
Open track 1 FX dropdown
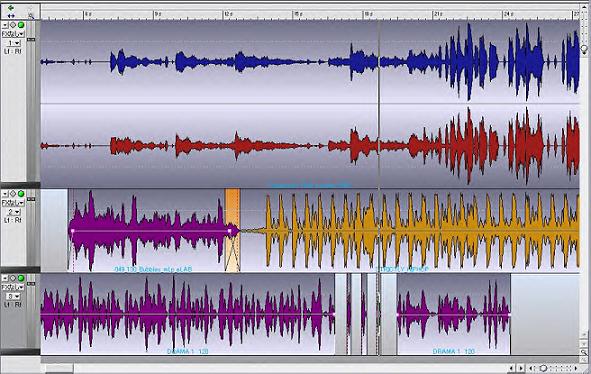coord(13,34)
